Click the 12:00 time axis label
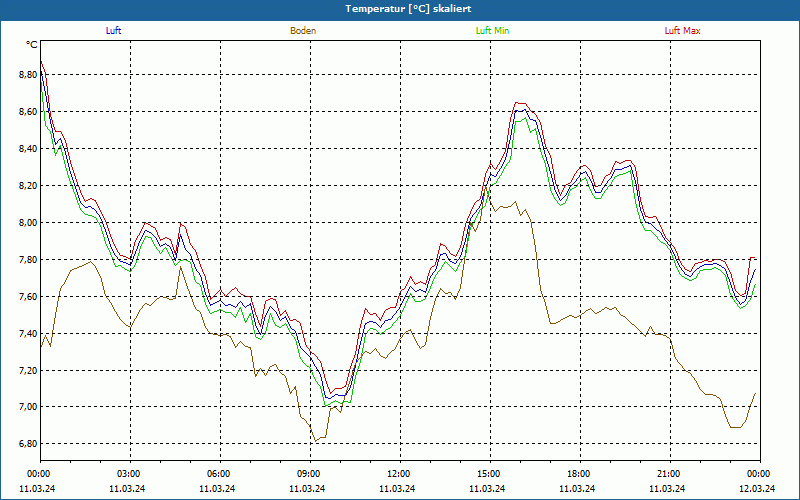 tap(399, 474)
